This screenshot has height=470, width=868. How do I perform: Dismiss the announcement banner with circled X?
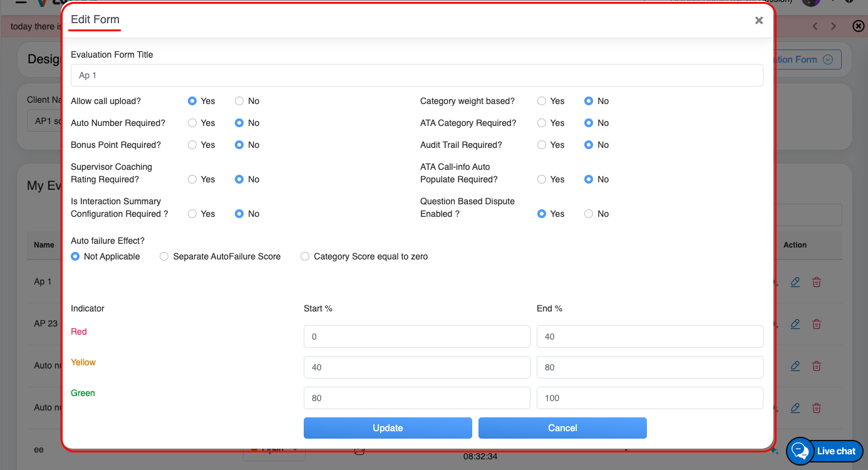point(859,26)
